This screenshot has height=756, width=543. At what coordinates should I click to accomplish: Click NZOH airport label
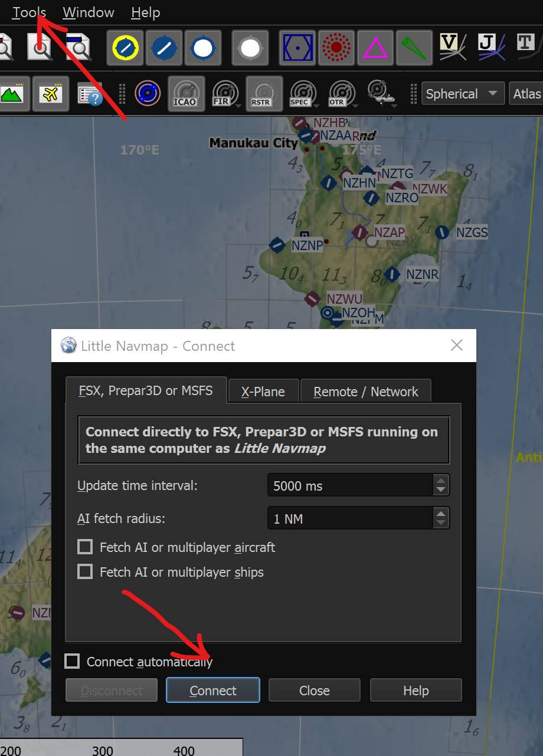358,313
